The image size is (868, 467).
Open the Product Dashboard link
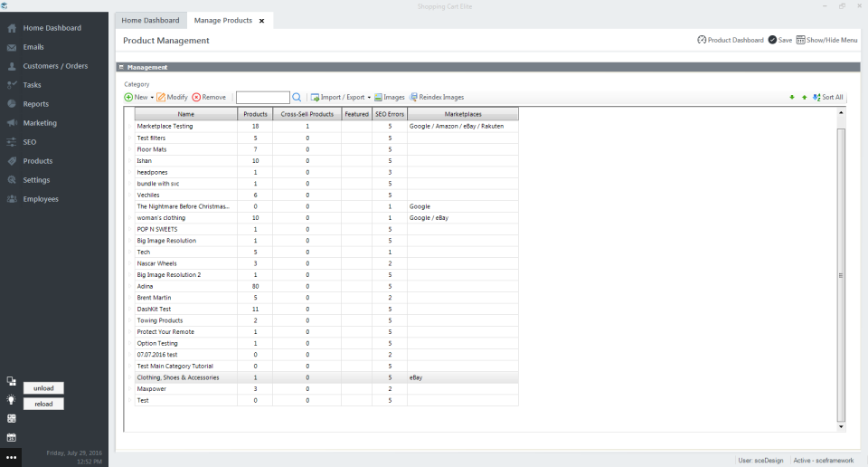pyautogui.click(x=731, y=40)
